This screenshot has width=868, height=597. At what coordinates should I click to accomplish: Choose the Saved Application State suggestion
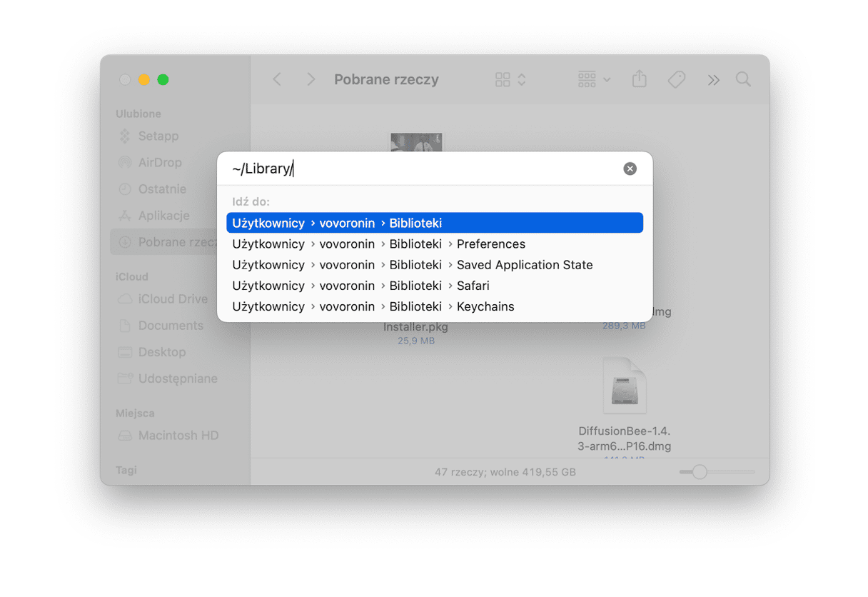(435, 264)
